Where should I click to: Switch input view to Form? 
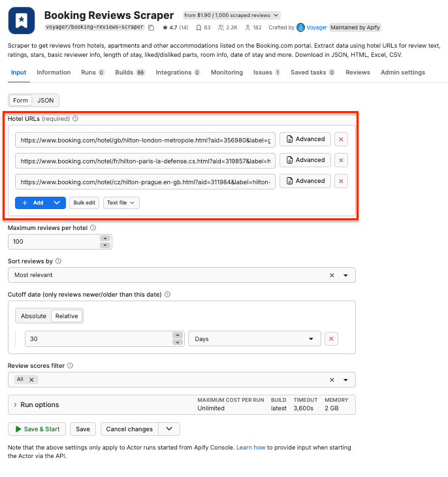(20, 101)
